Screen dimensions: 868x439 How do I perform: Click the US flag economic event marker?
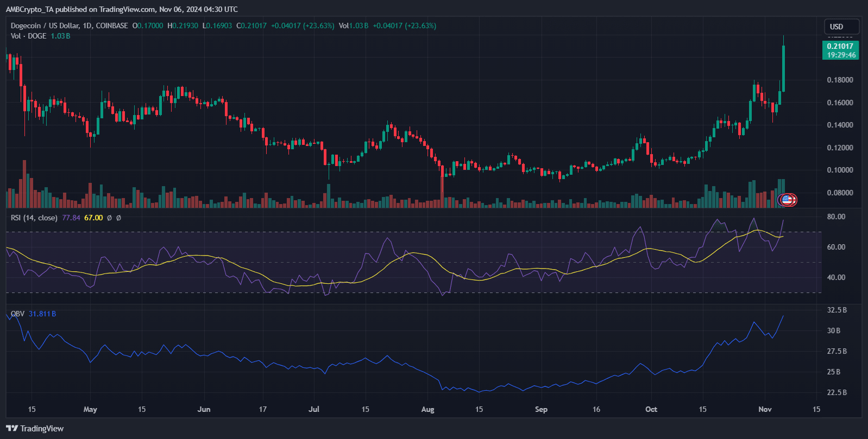(787, 200)
